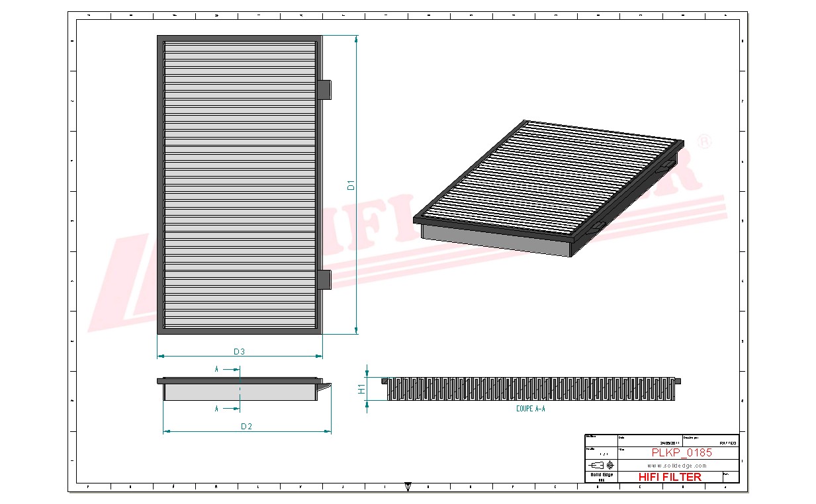
Task: Select the isometric 3D filter view
Action: click(548, 188)
